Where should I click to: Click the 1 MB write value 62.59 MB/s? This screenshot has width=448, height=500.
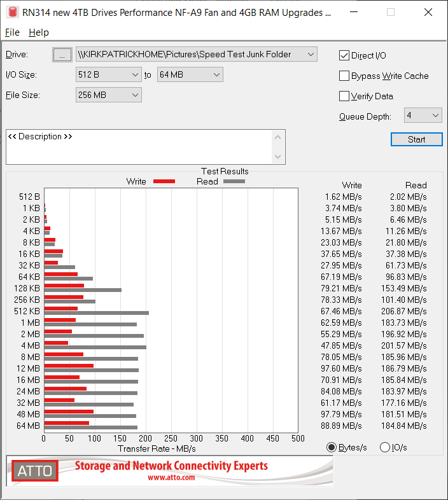[x=341, y=323]
